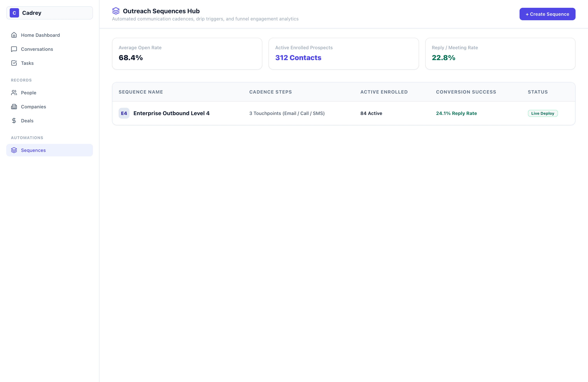The width and height of the screenshot is (588, 382).
Task: Click the Cadence Steps column header
Action: [270, 92]
